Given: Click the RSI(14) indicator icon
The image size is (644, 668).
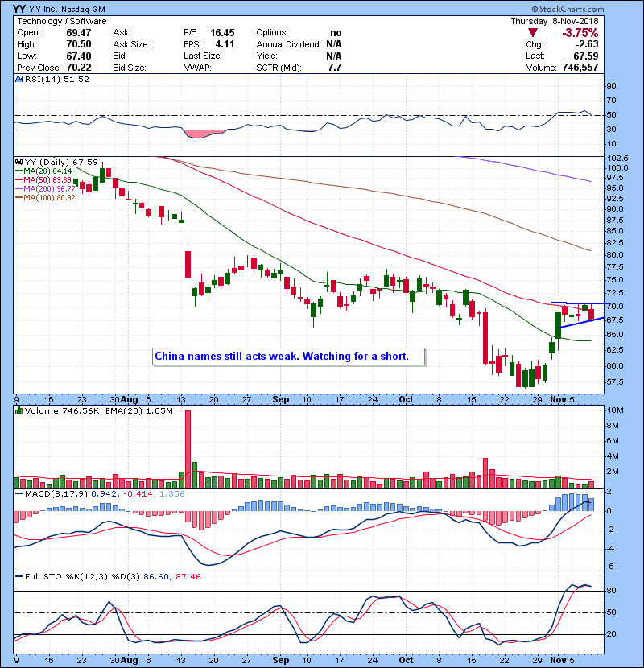Looking at the screenshot, I should (x=19, y=79).
